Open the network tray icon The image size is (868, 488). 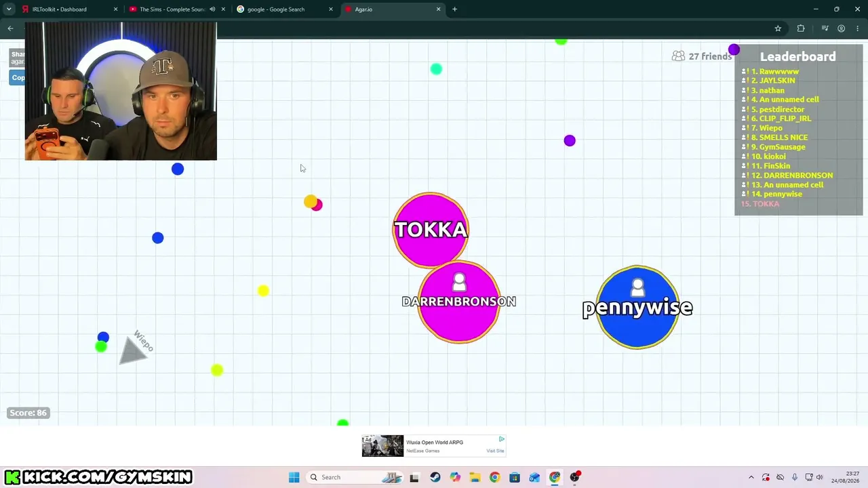(809, 477)
